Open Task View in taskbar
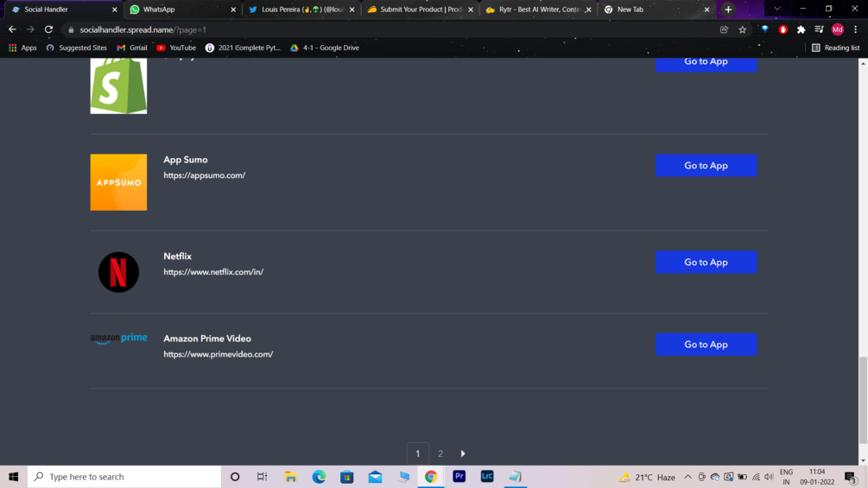The width and height of the screenshot is (868, 488). coord(262,477)
